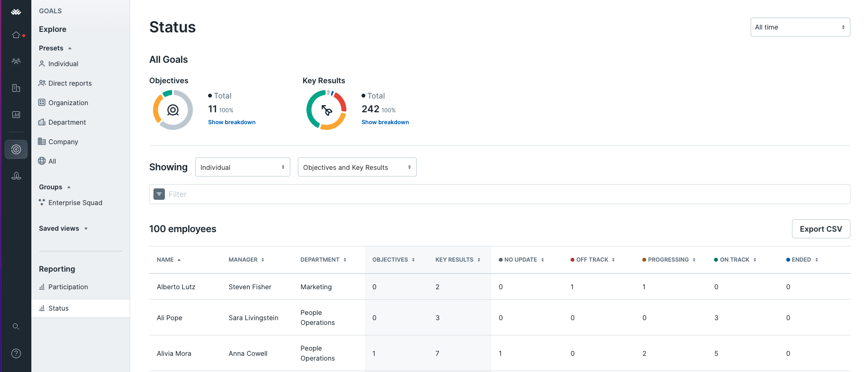
Task: Open the Enterprise Squad group
Action: [x=70, y=203]
